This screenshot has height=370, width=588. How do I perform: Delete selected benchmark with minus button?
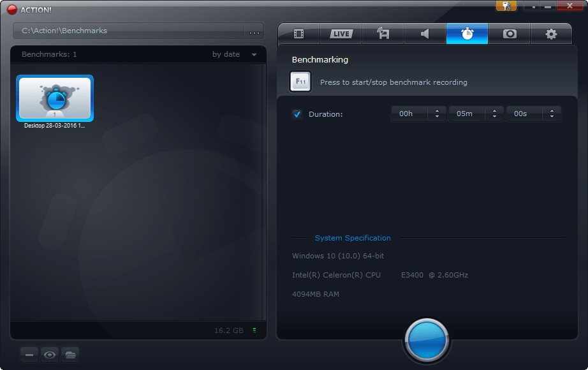tap(29, 355)
